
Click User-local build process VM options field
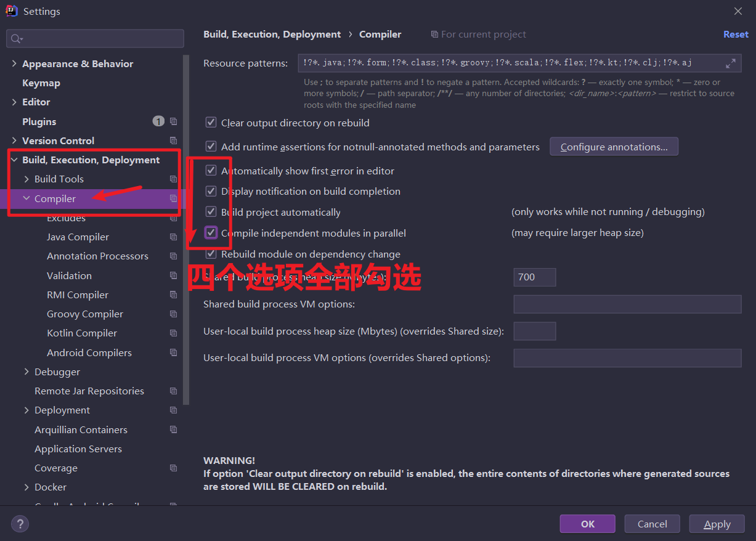tap(627, 358)
